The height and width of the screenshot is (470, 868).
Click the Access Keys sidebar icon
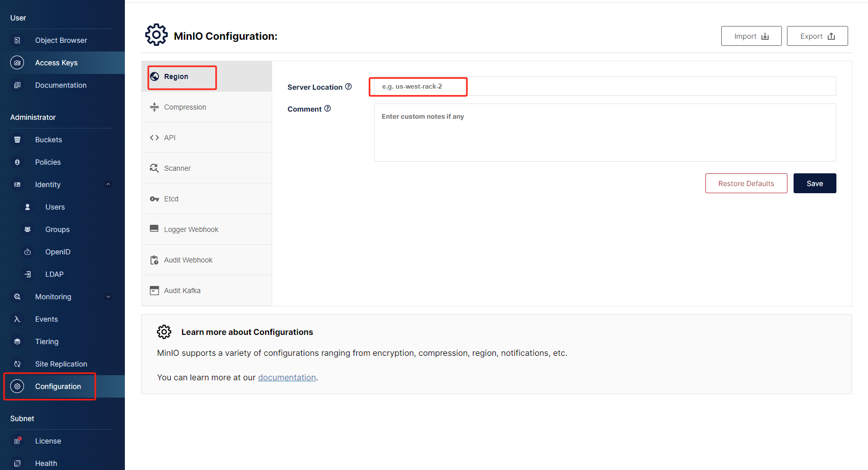pyautogui.click(x=17, y=63)
